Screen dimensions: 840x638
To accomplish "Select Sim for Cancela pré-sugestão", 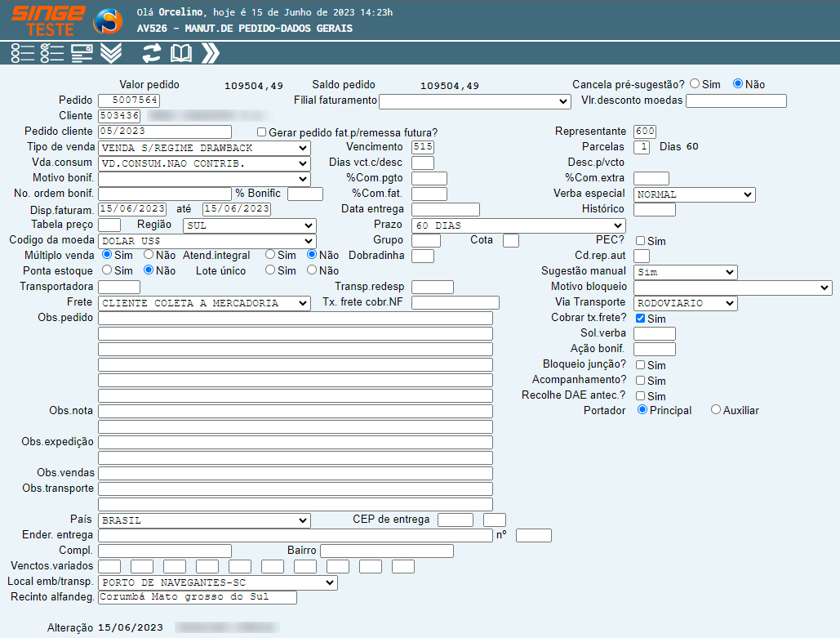I will click(x=695, y=83).
